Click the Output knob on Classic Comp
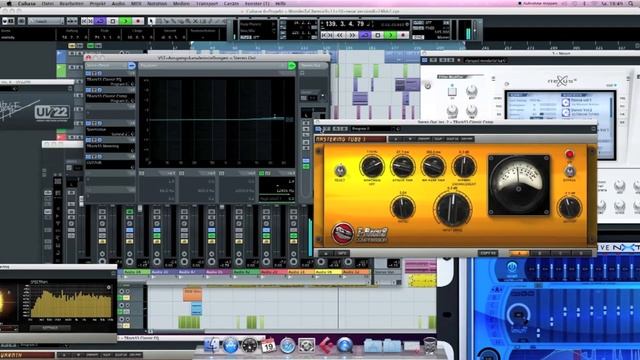The width and height of the screenshot is (640, 360). (x=570, y=207)
